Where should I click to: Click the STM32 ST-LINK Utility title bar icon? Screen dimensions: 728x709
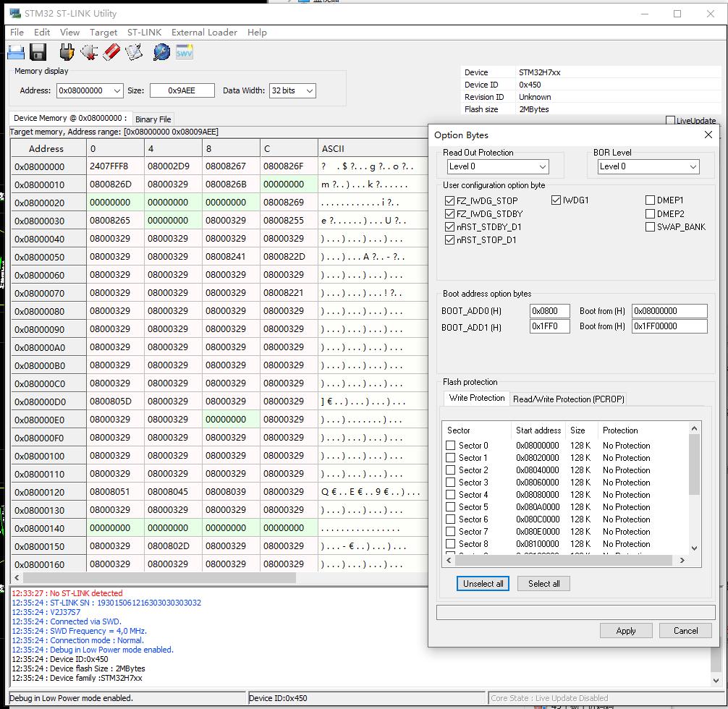[x=15, y=13]
